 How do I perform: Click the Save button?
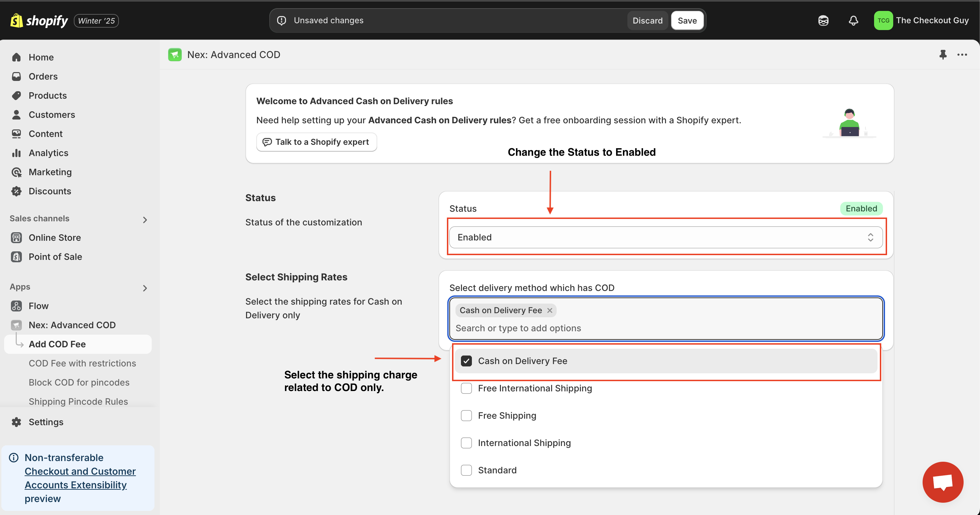click(687, 20)
